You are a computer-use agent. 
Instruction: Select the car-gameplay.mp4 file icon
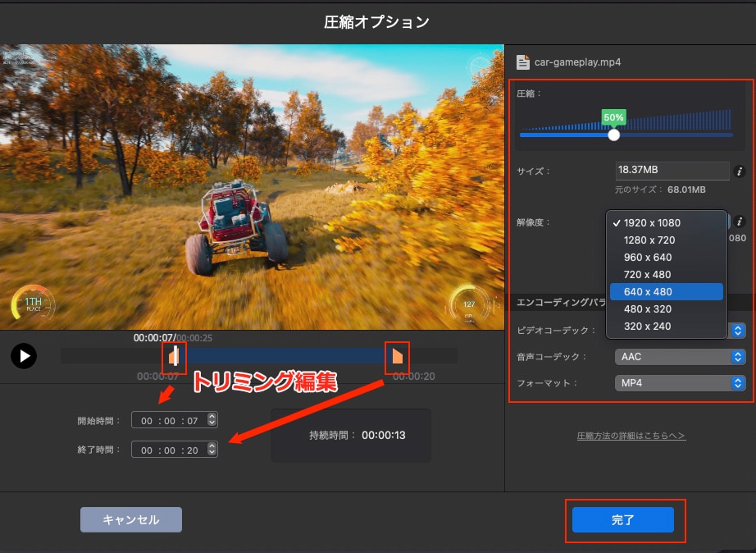coord(522,61)
